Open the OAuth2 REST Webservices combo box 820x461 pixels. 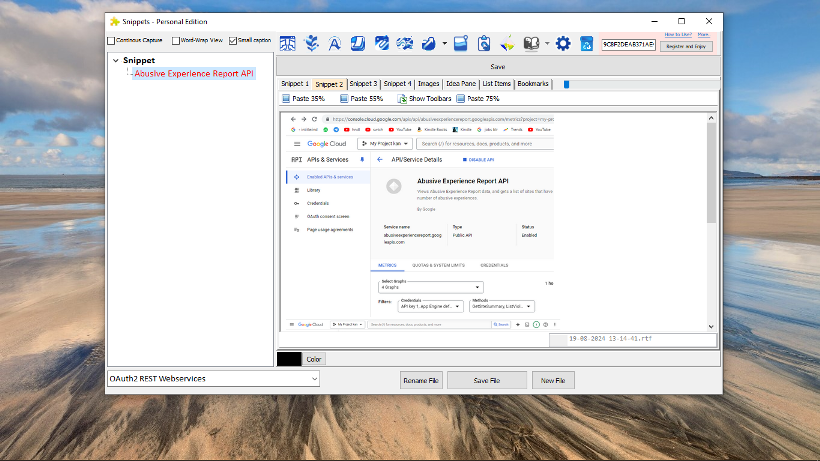tap(213, 379)
